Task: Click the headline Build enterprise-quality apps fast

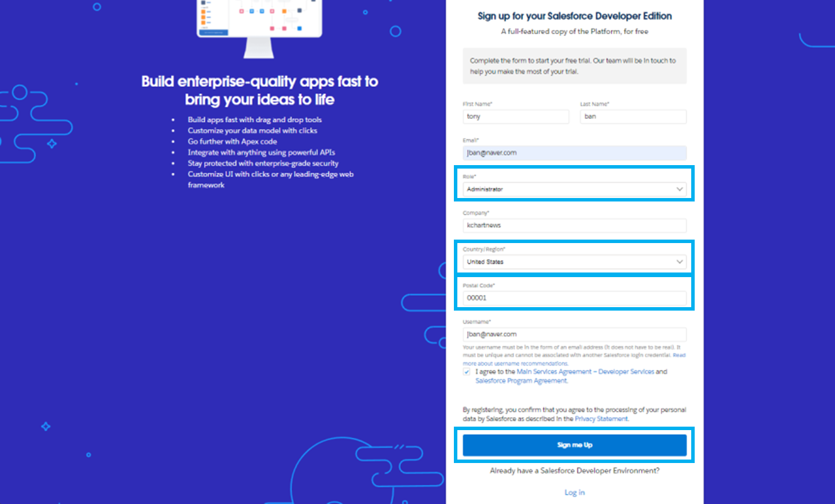Action: pos(260,91)
